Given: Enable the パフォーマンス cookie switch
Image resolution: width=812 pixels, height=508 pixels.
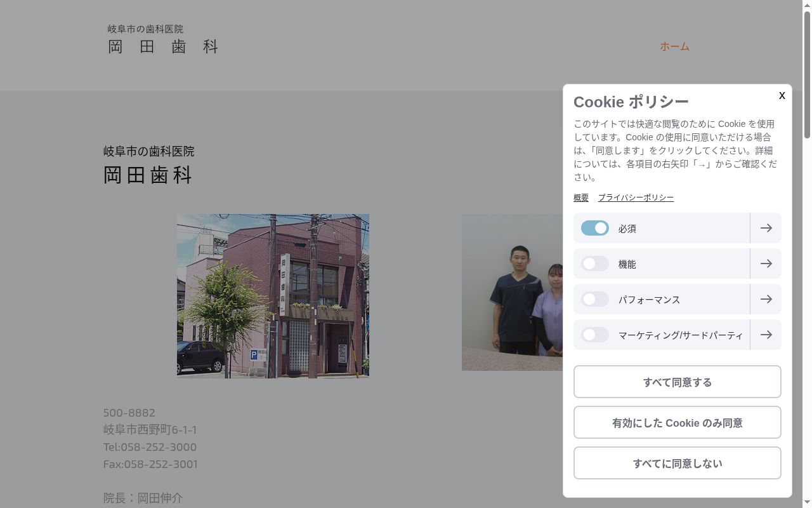Looking at the screenshot, I should (595, 299).
